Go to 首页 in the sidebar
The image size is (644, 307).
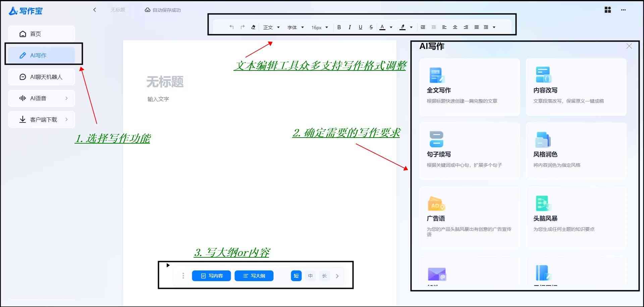click(42, 34)
